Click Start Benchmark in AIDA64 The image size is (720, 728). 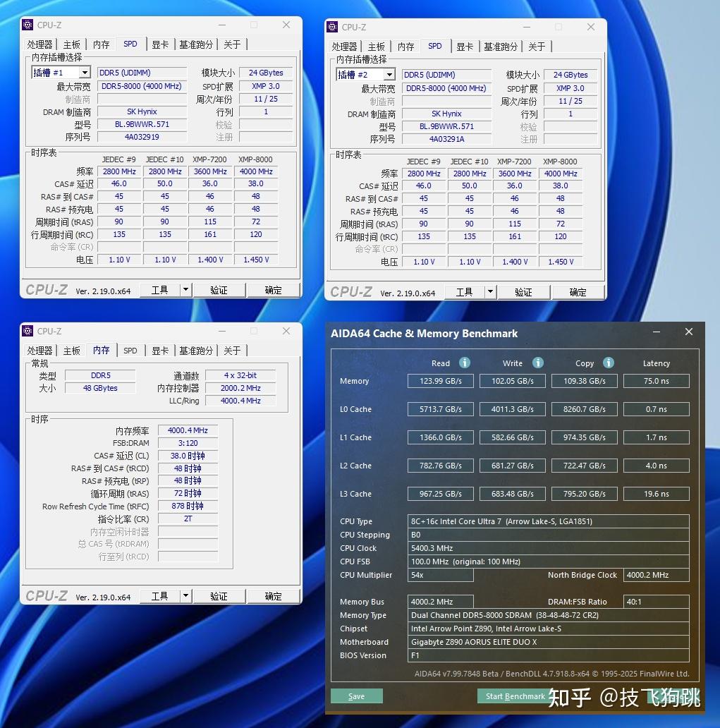click(515, 696)
